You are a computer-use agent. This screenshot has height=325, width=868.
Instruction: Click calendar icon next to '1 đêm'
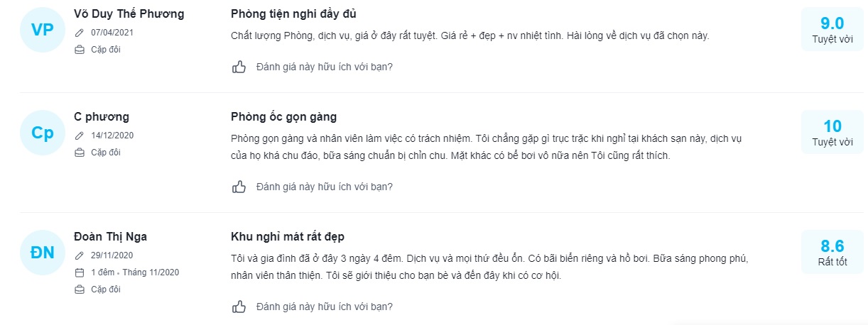pyautogui.click(x=80, y=272)
